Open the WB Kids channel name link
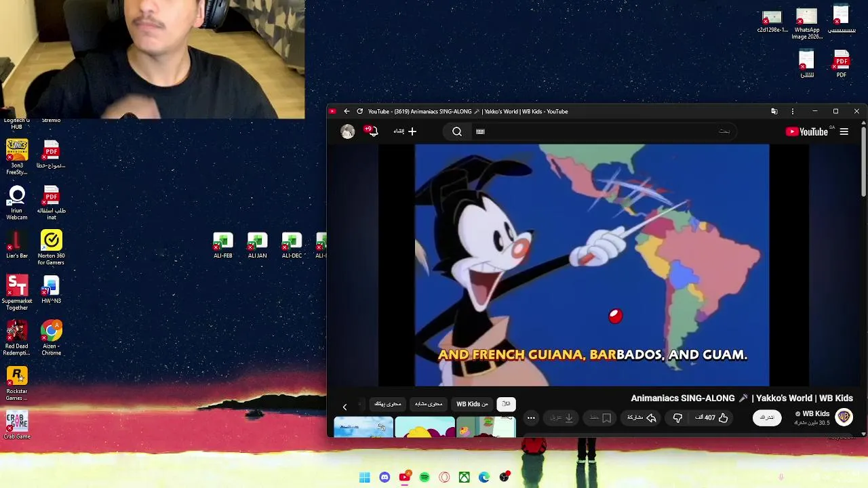The height and width of the screenshot is (488, 868). 816,413
